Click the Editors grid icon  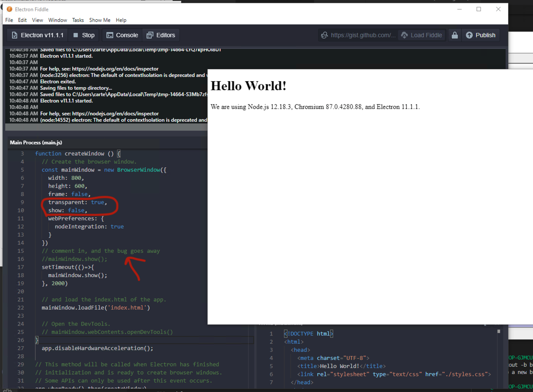[150, 35]
